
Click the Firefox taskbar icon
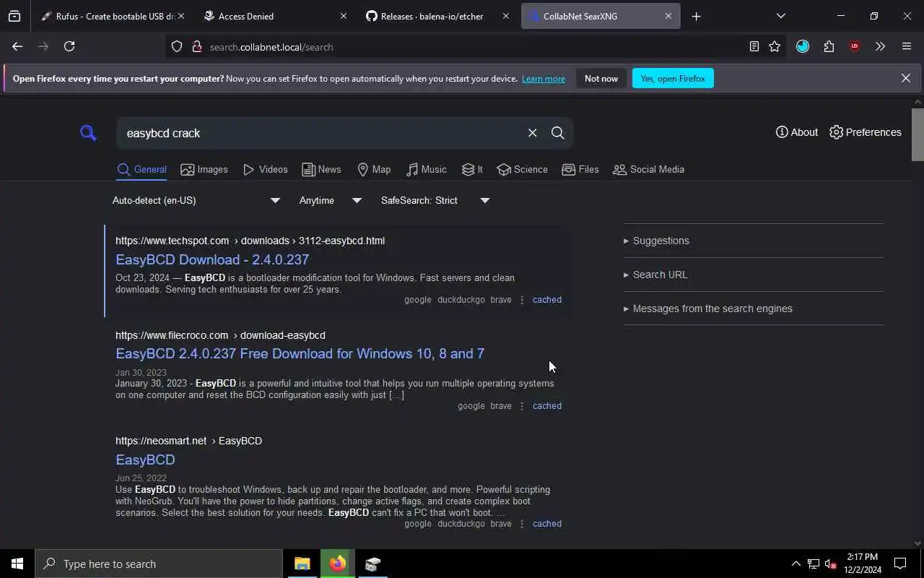point(337,564)
